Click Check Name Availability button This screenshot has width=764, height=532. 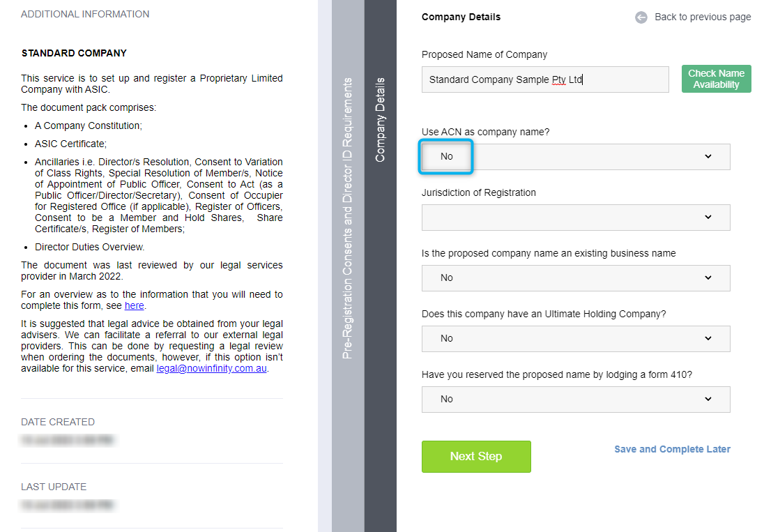coord(717,79)
